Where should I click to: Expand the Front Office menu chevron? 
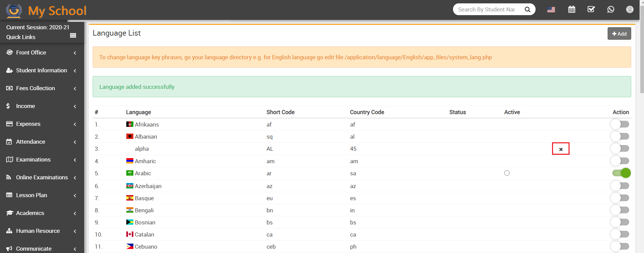[75, 53]
